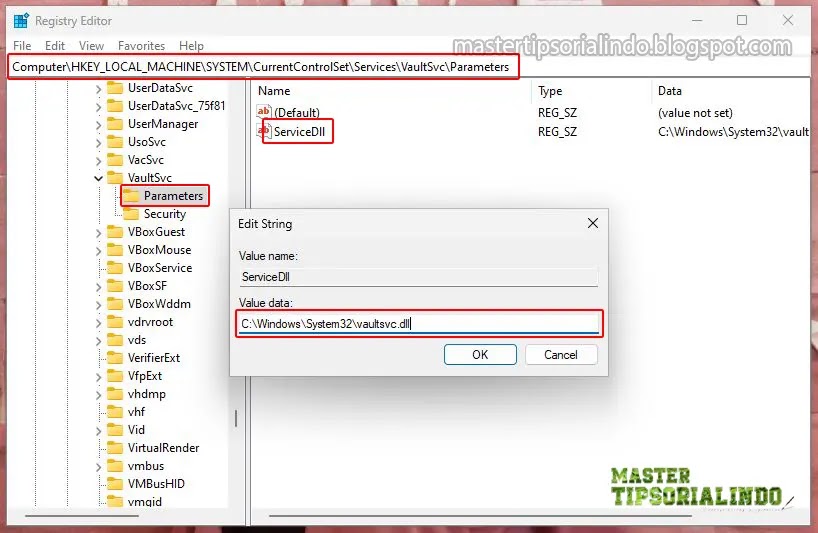The width and height of the screenshot is (818, 533).
Task: Click the UsoSvc folder icon
Action: pos(115,142)
